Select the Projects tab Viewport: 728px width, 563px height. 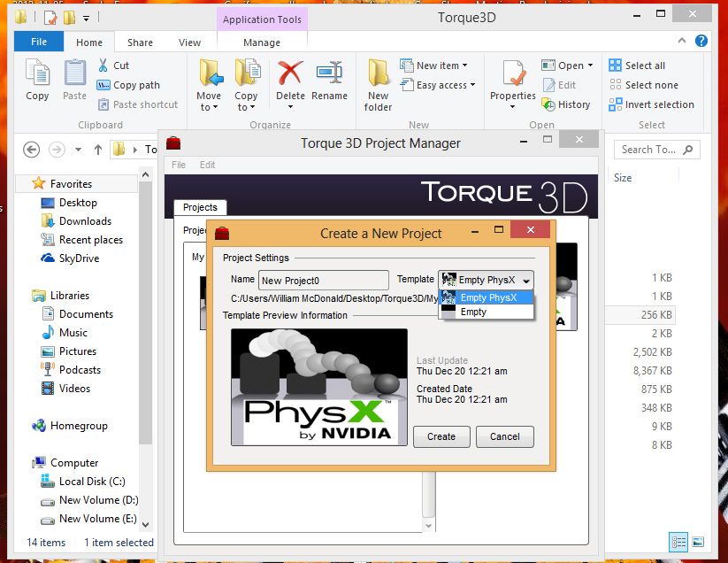(200, 207)
